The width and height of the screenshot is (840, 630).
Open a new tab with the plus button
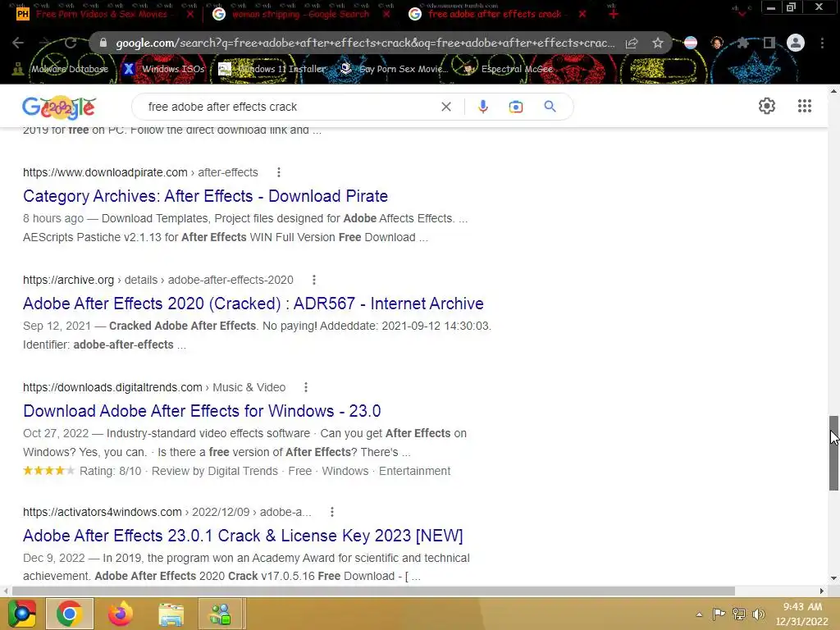click(x=614, y=14)
